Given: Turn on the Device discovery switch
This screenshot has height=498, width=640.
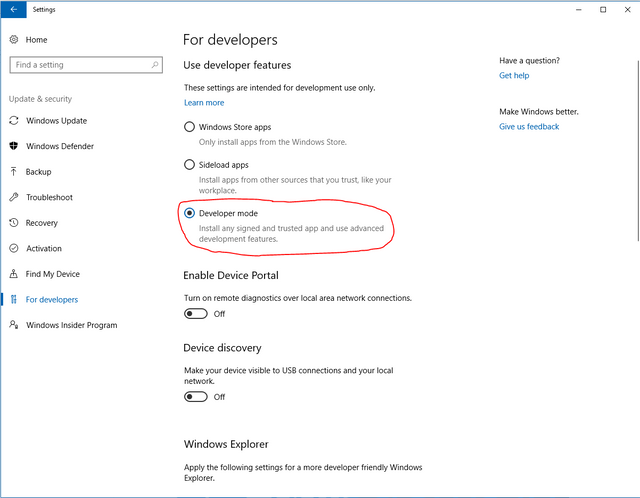Looking at the screenshot, I should (196, 397).
